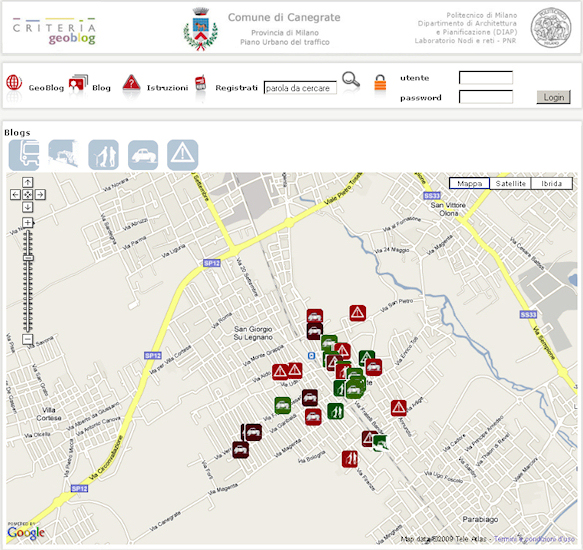Pan the map up with arrow

click(28, 182)
